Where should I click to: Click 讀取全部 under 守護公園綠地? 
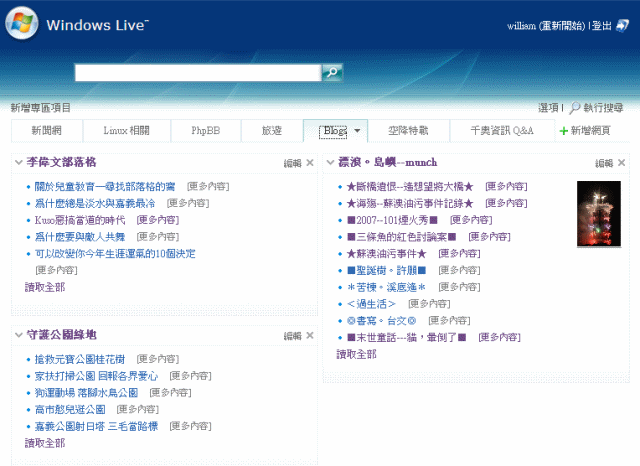(45, 443)
